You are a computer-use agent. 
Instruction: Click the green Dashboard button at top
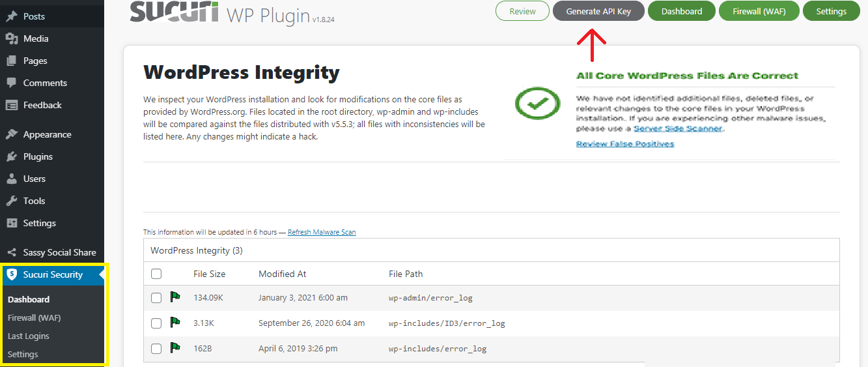click(682, 11)
